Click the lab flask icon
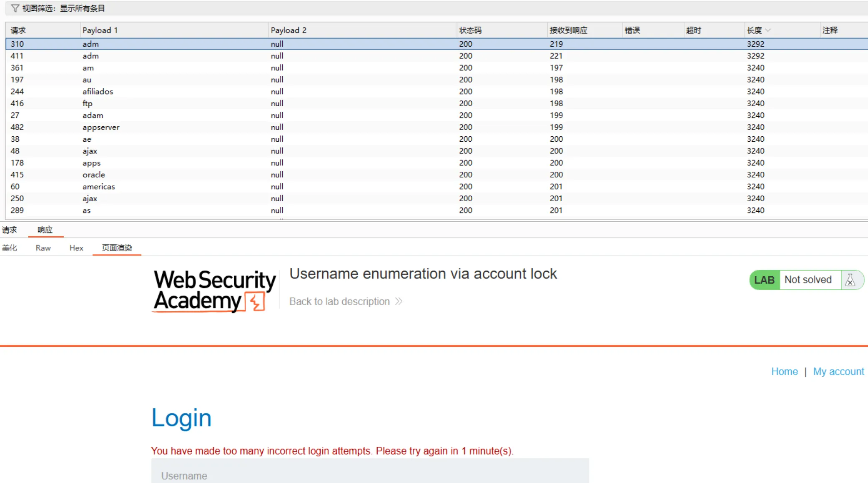Image resolution: width=868 pixels, height=483 pixels. 850,280
